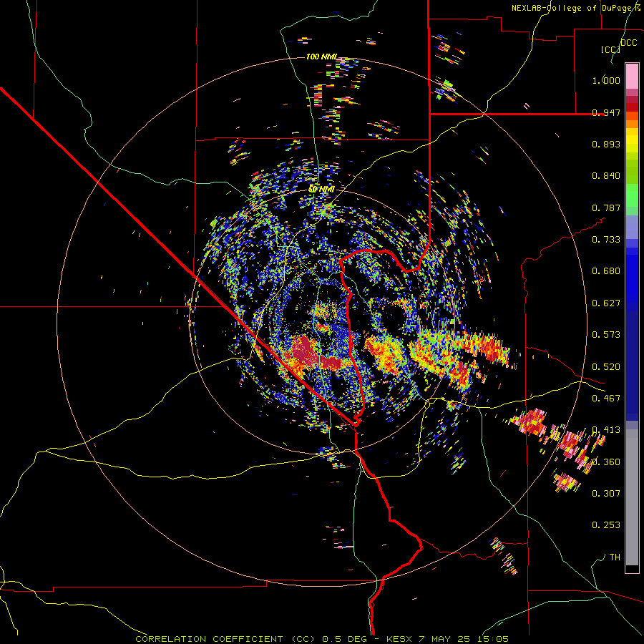Click the pink top segment of the color bar
Screen dimensions: 644x644
pyautogui.click(x=632, y=77)
